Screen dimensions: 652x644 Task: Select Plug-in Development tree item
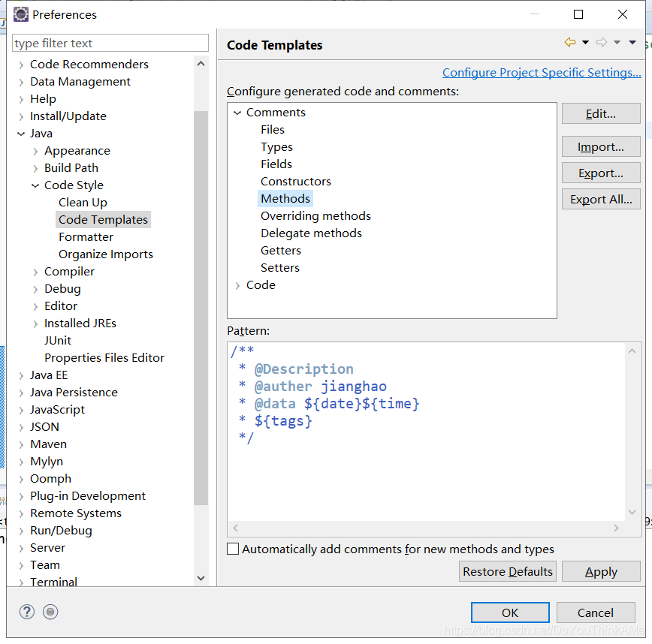point(88,495)
